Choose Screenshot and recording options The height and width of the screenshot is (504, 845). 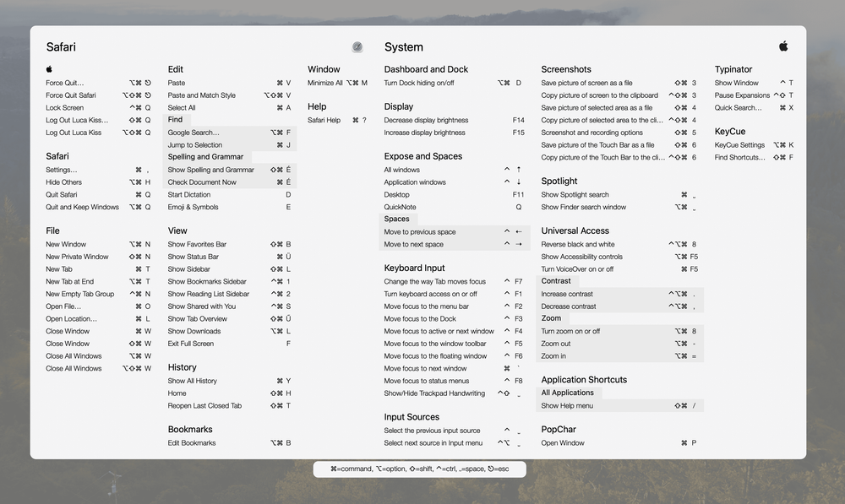(x=619, y=133)
